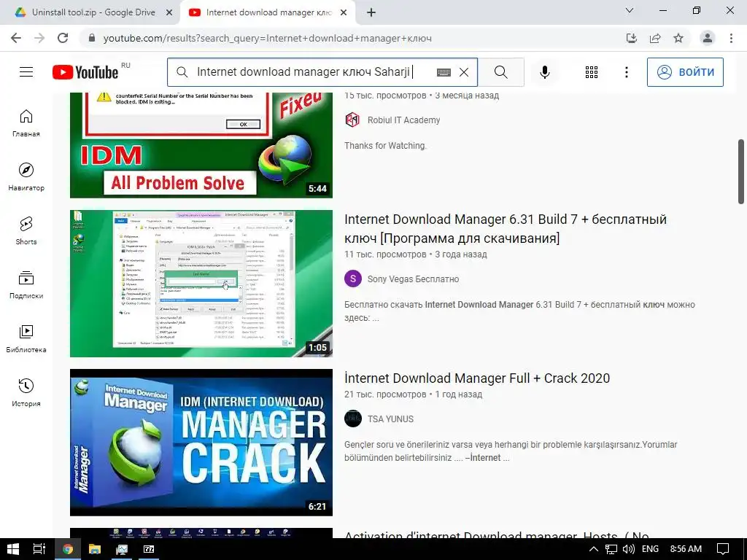Click the address bar URL
This screenshot has height=560, width=747.
267,38
